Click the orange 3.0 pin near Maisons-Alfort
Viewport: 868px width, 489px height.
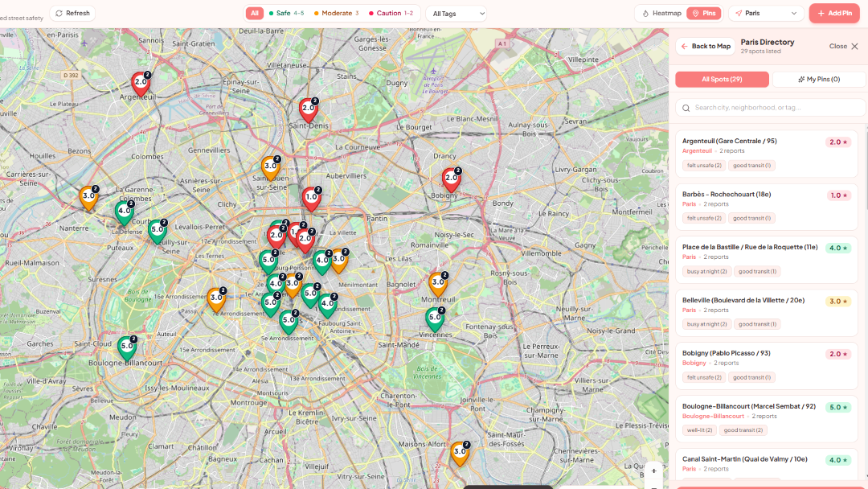(460, 453)
